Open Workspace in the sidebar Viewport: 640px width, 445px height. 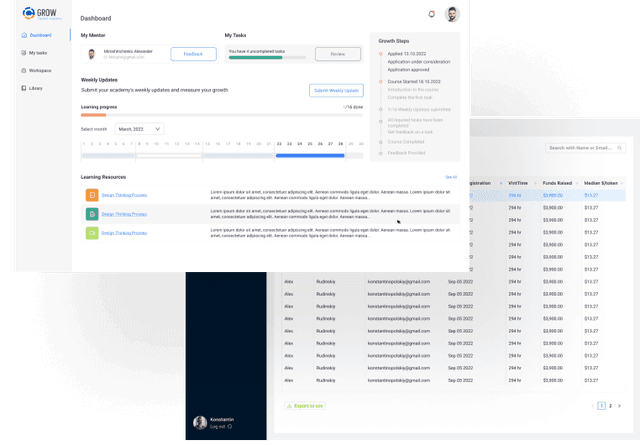(x=40, y=71)
